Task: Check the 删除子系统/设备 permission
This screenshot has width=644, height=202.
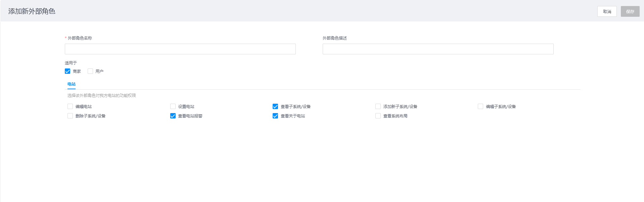Action: [x=70, y=116]
